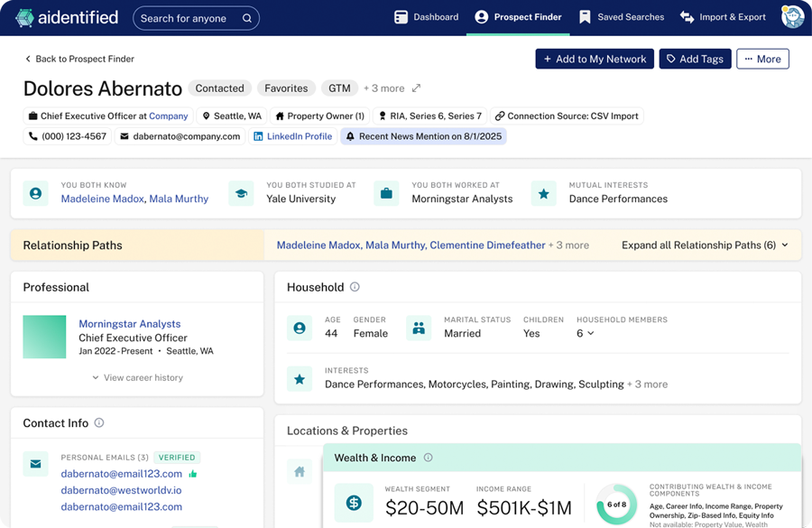Click dabernato@westworldv.io email
812x528 pixels.
121,490
